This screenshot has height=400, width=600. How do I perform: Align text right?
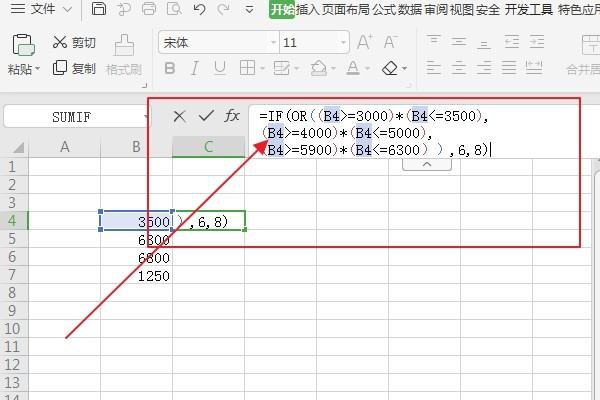tap(484, 68)
